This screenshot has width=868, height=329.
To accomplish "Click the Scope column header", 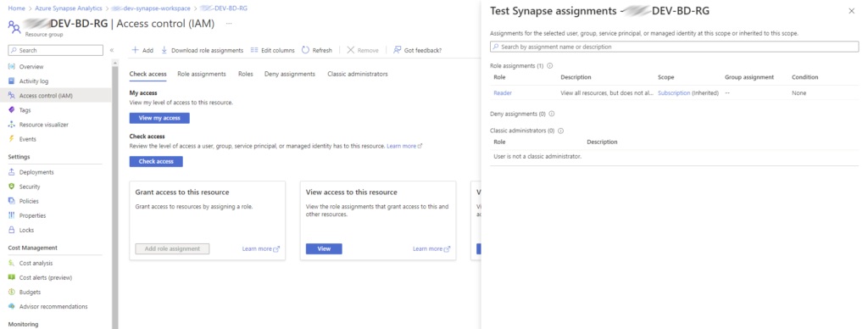I will (x=666, y=77).
